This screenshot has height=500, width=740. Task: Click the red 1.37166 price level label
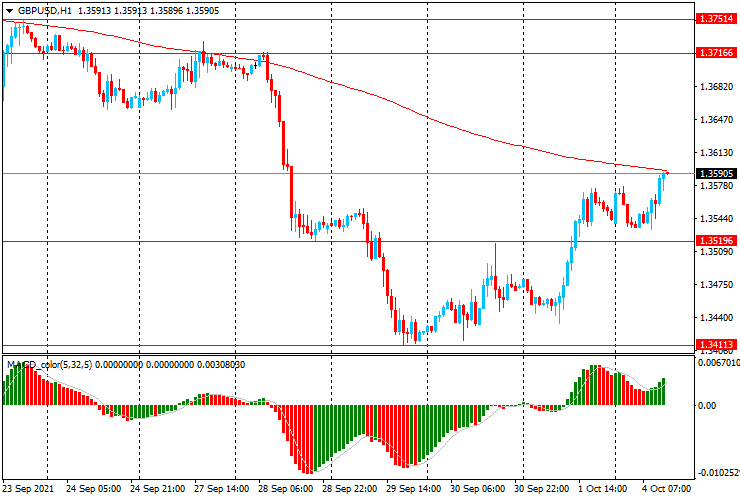(x=716, y=52)
